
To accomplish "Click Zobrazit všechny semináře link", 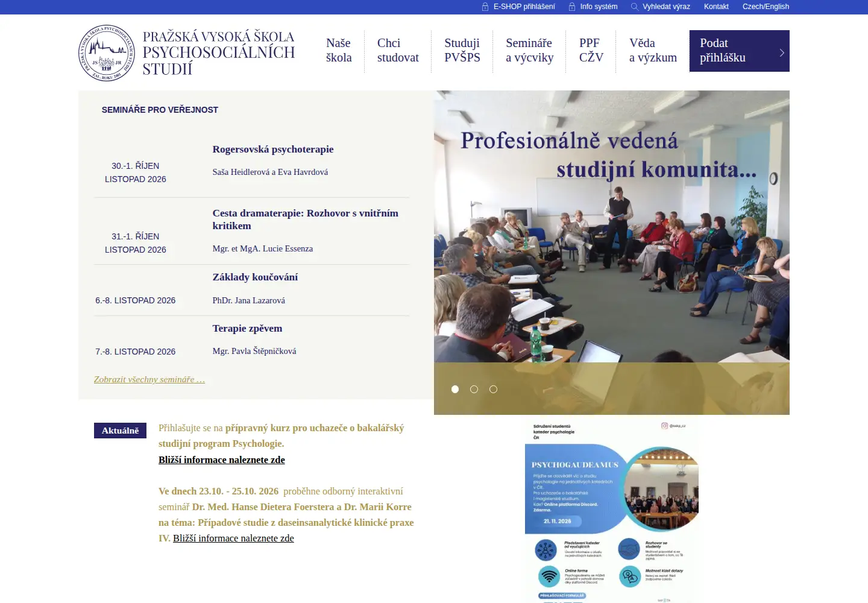I will coord(149,379).
